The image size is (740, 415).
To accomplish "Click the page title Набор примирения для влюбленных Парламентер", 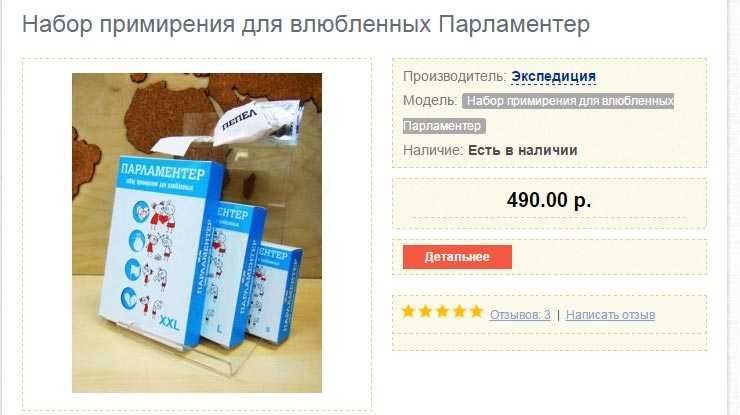I will pos(306,24).
